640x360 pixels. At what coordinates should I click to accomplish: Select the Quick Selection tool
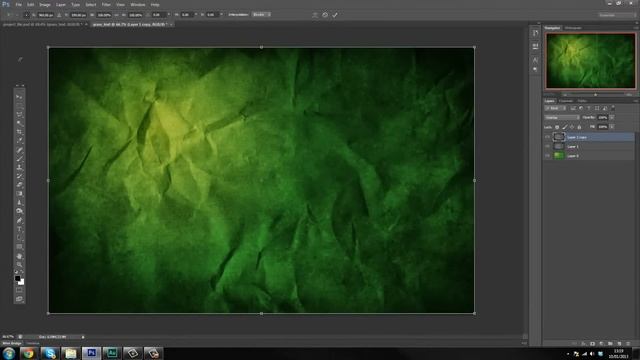19,123
